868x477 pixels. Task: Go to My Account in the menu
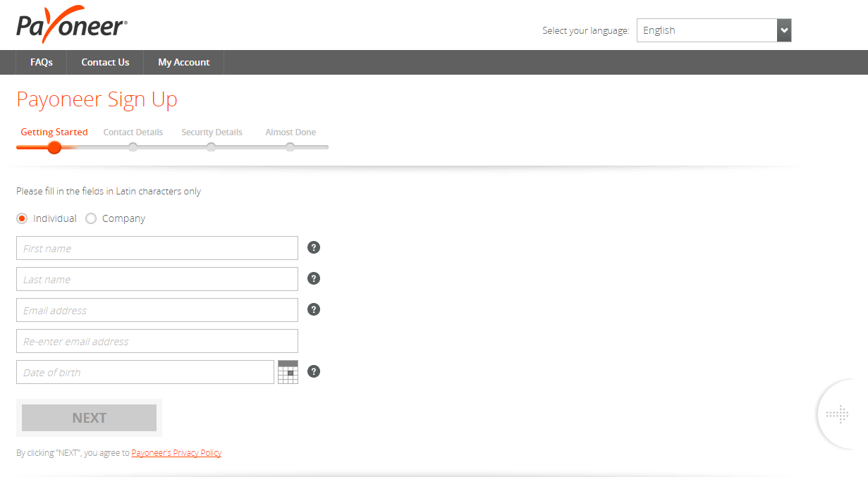(184, 62)
